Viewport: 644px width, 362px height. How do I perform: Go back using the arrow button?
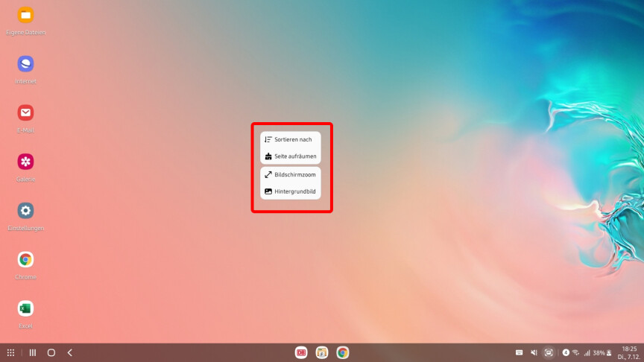pyautogui.click(x=70, y=352)
